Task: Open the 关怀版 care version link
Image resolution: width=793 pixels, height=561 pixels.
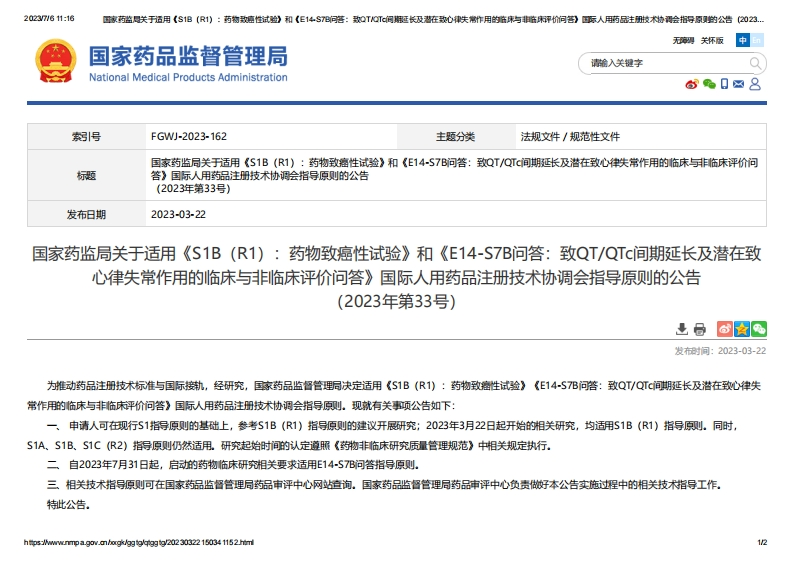Action: point(711,41)
